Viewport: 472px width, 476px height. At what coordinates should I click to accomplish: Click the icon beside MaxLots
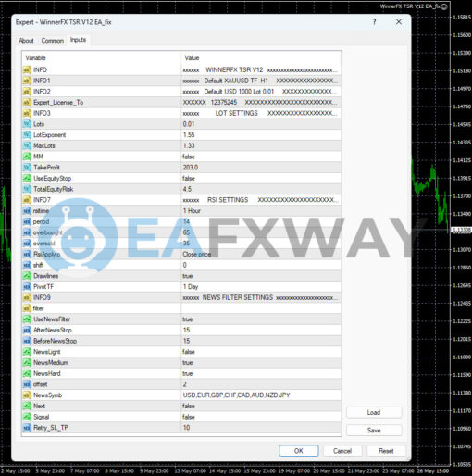tap(27, 145)
